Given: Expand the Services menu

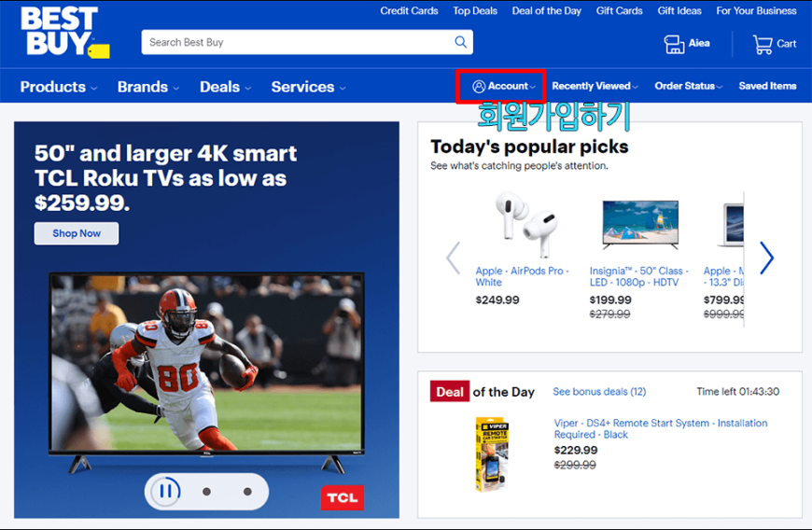Looking at the screenshot, I should [x=308, y=87].
